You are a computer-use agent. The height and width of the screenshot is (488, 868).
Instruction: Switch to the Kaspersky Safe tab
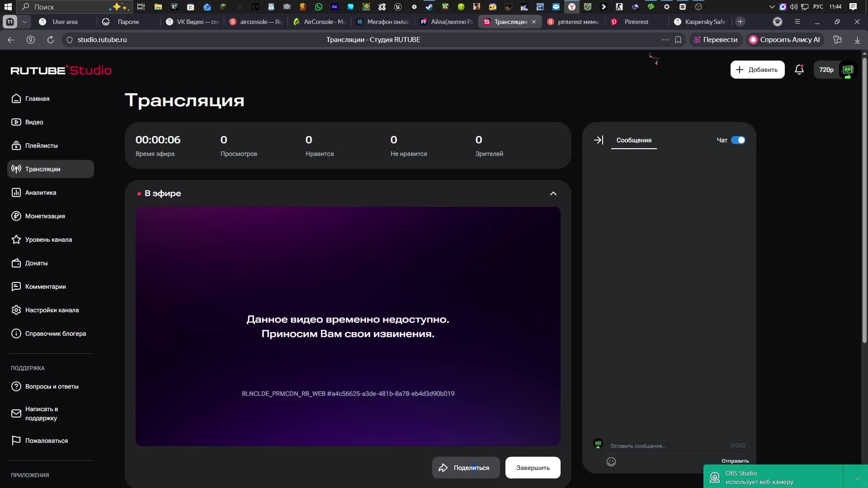pos(699,22)
